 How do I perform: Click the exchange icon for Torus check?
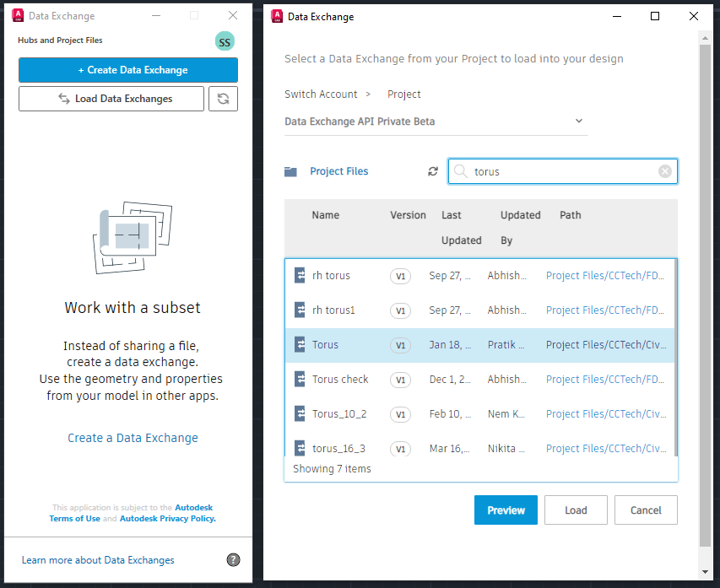(x=300, y=379)
